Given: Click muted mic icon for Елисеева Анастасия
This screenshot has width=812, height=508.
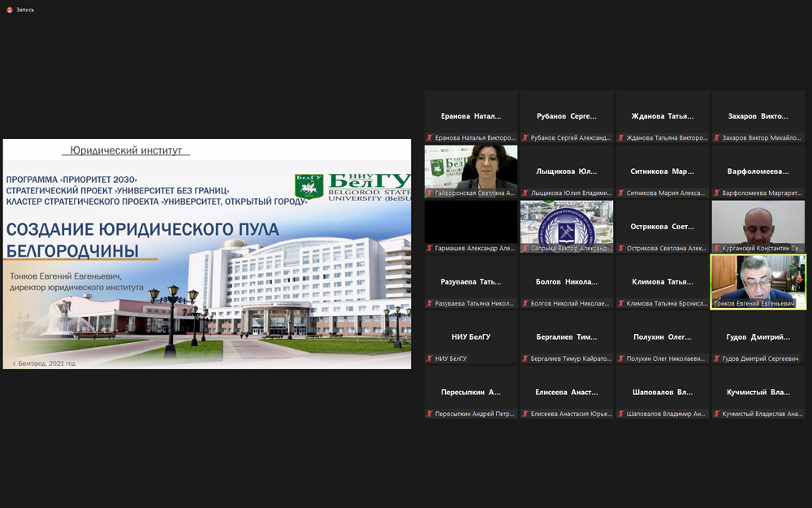Looking at the screenshot, I should coord(525,414).
